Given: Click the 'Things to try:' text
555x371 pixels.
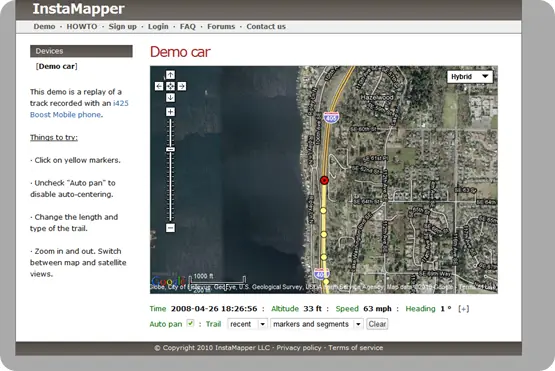Looking at the screenshot, I should coord(54,137).
